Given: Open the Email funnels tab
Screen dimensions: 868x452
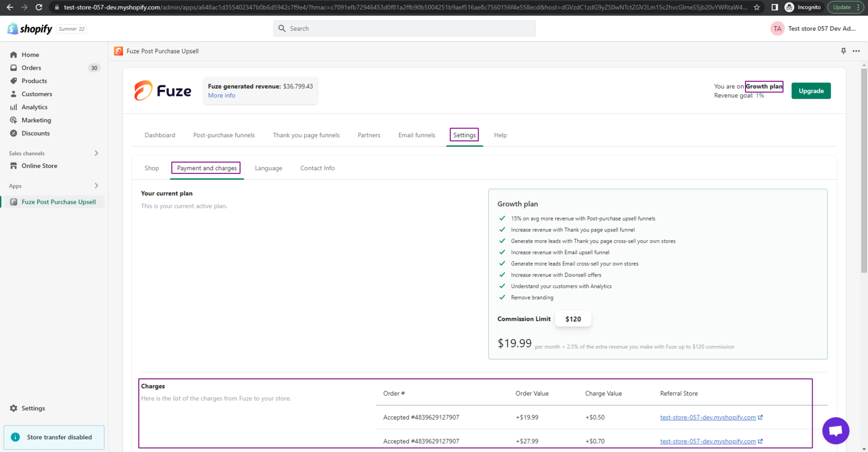Looking at the screenshot, I should 417,135.
